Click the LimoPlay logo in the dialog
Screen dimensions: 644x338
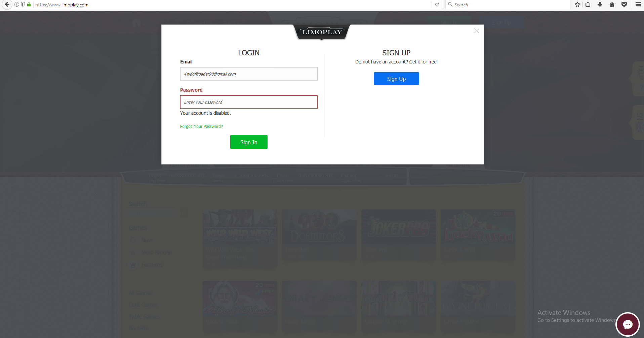click(x=322, y=32)
